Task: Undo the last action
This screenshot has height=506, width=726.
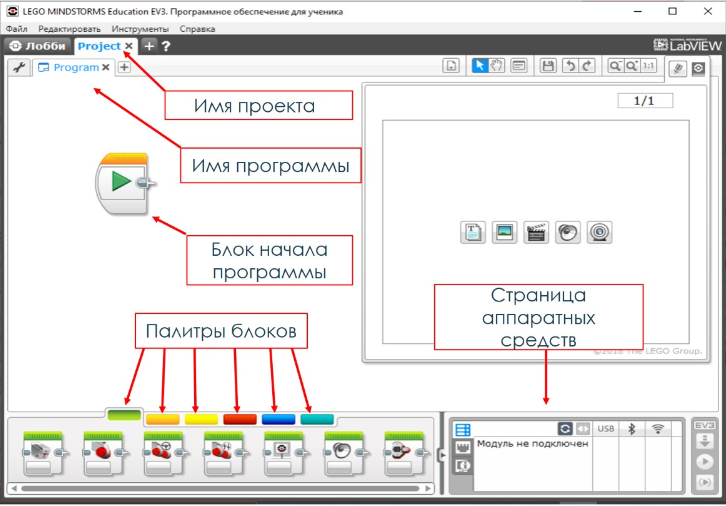Action: [569, 66]
